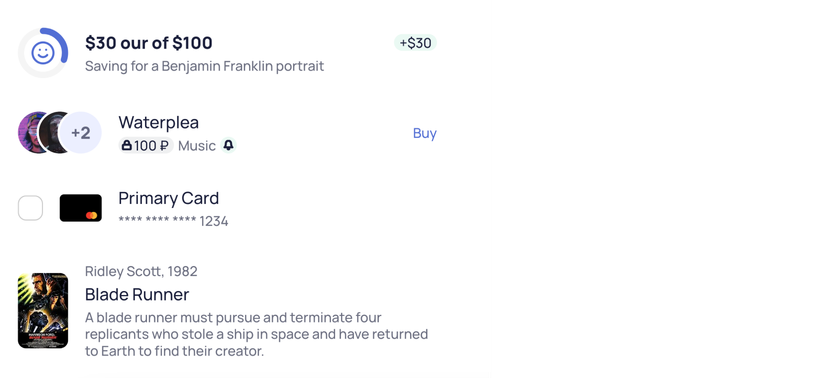Expand the +2 more avatars bubble
Image resolution: width=816 pixels, height=378 pixels.
tap(80, 133)
